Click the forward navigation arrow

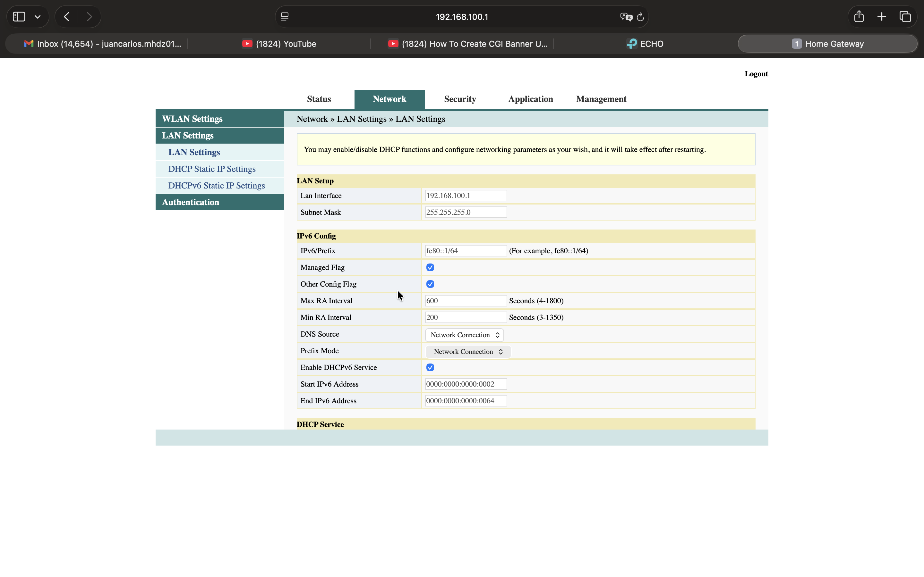tap(89, 17)
